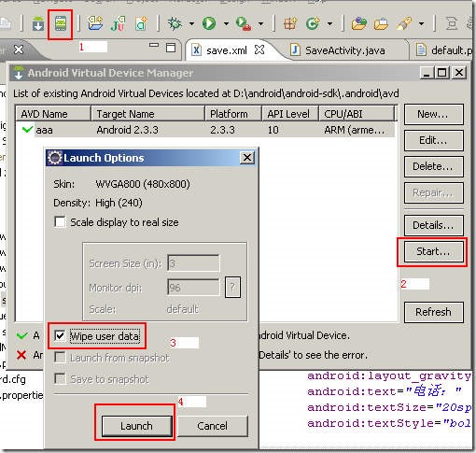Minimize the left view panel
This screenshot has height=453, width=476.
(x=154, y=46)
